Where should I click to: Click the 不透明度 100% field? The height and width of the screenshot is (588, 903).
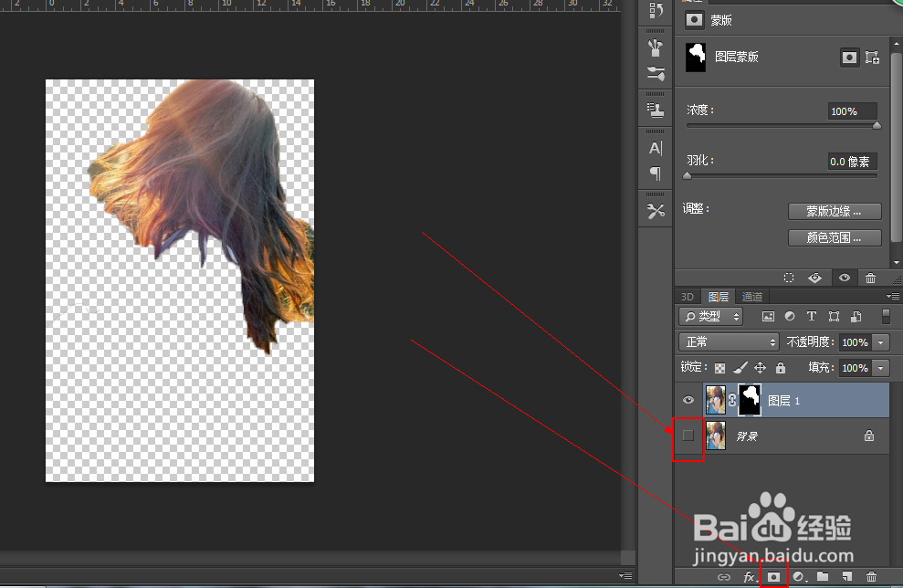click(x=856, y=342)
